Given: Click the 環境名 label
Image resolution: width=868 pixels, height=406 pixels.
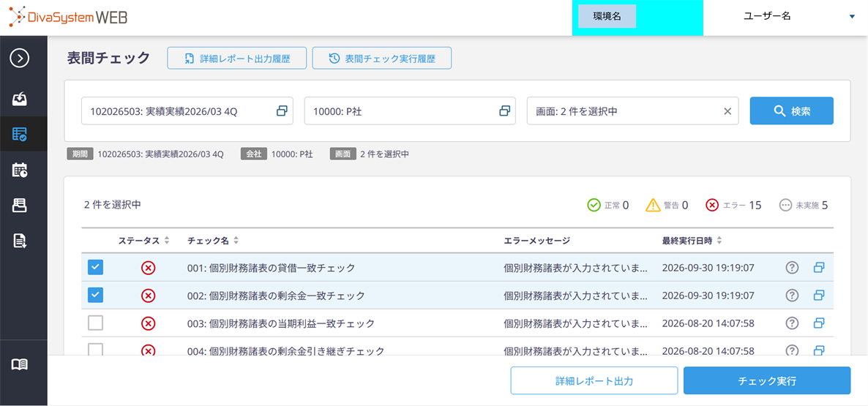Looking at the screenshot, I should click(607, 17).
